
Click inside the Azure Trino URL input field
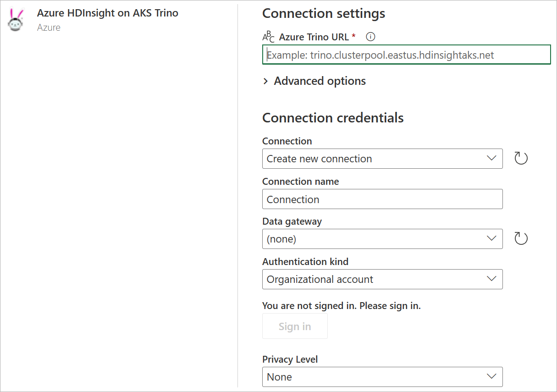coord(406,54)
